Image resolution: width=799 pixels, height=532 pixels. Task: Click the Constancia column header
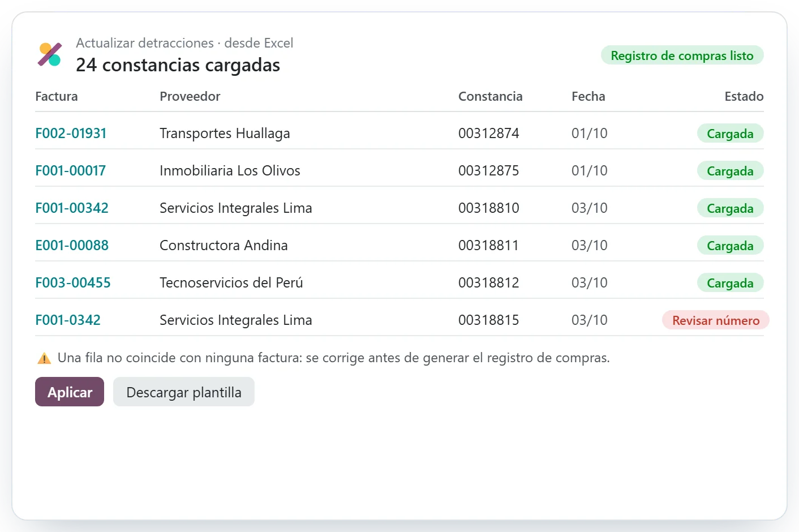point(491,96)
